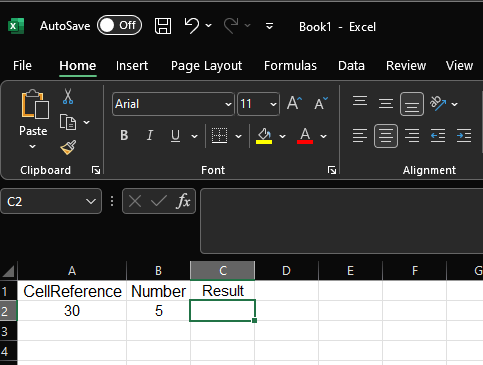
Task: Customize the Quick Access Toolbar
Action: tap(269, 26)
